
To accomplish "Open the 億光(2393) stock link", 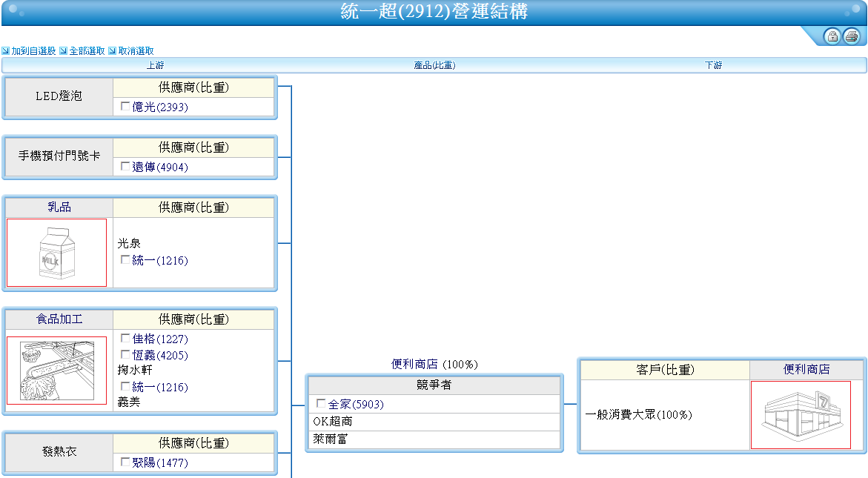I will 160,107.
